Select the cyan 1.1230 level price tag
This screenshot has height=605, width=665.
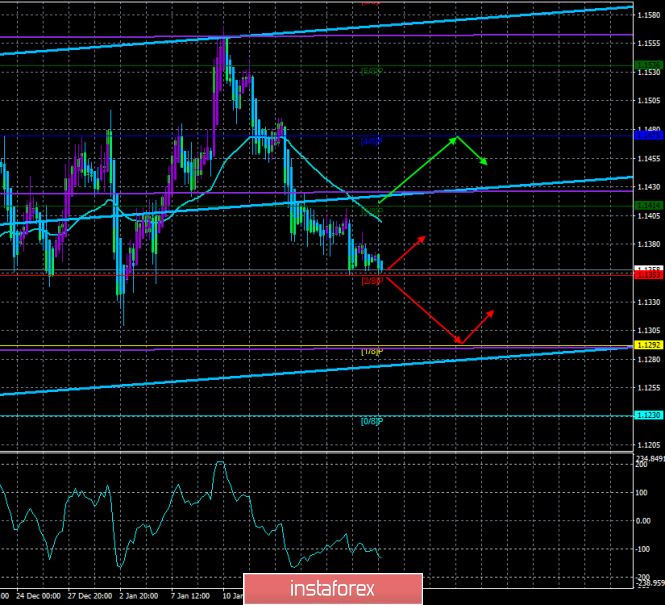click(649, 415)
